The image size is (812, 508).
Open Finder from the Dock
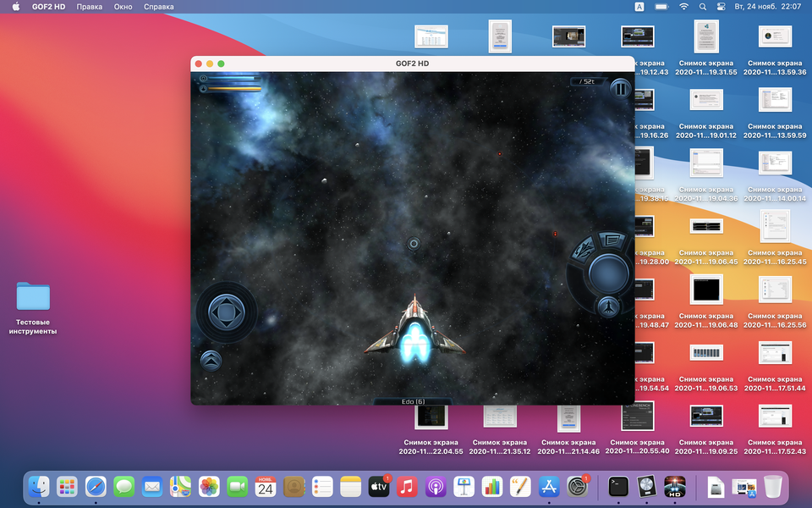tap(39, 487)
